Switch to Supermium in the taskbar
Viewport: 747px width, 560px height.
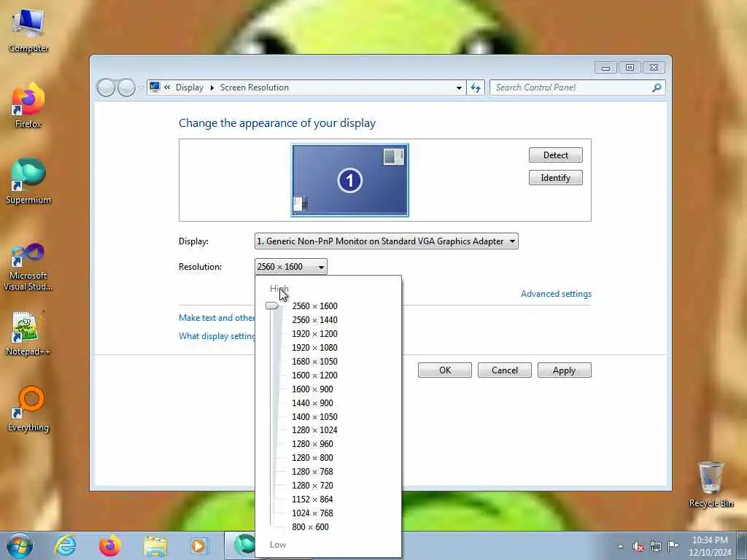click(x=241, y=545)
